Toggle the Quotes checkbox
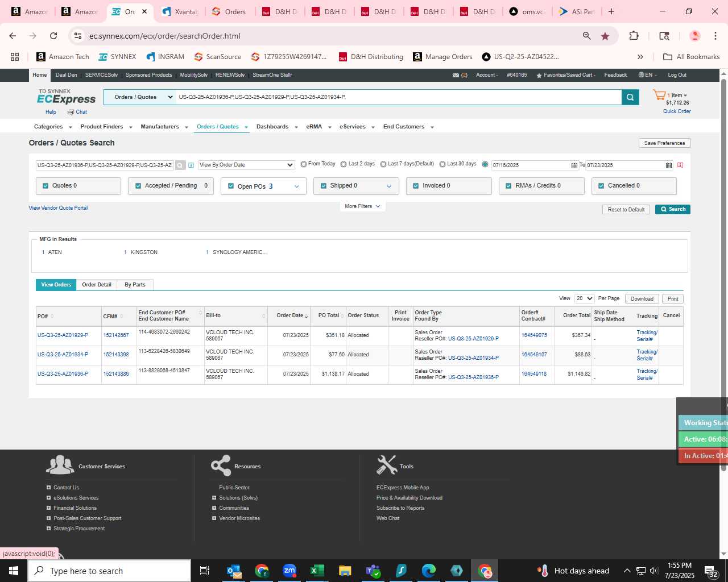 click(x=45, y=186)
